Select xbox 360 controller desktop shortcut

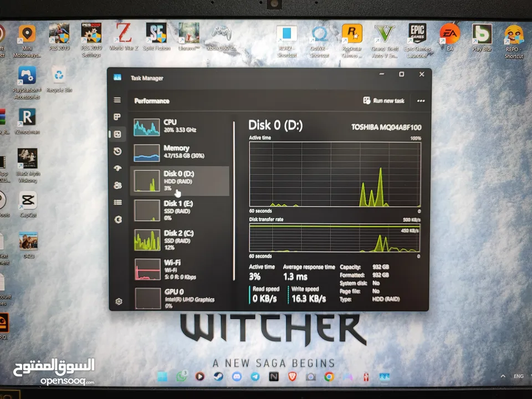221,38
